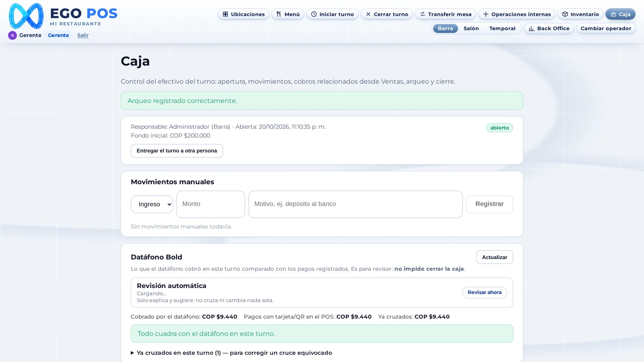Click the Revisión automática heading
The image size is (644, 362).
click(x=171, y=286)
